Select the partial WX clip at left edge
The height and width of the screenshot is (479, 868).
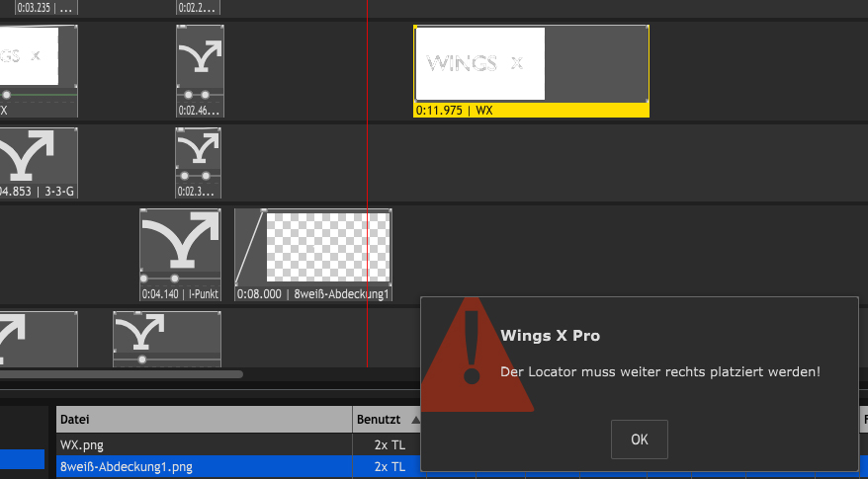click(39, 71)
